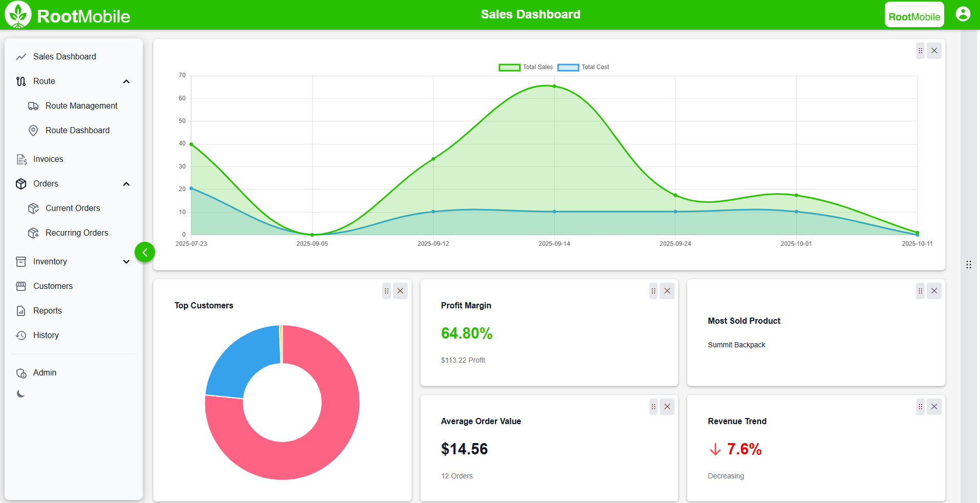Screen dimensions: 980x503
Task: Expand the Inventory section
Action: pos(126,261)
